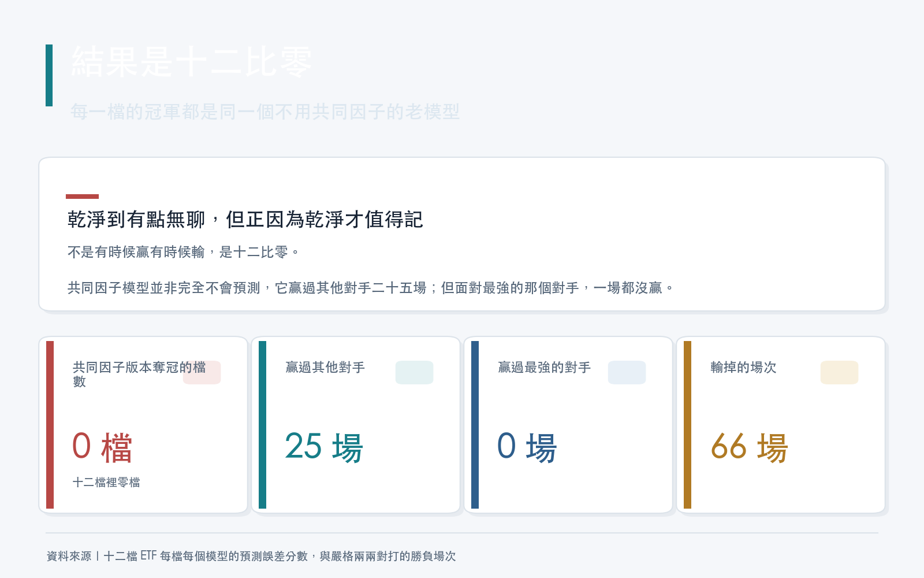The height and width of the screenshot is (578, 924).
Task: Click the faded title 結果是十二比零
Action: tap(191, 62)
